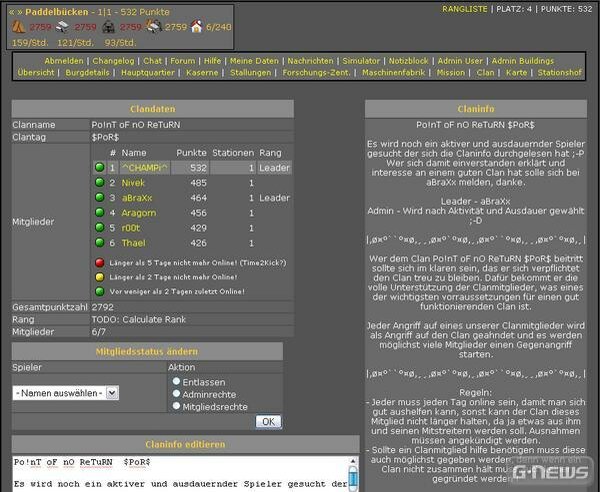Click green online status dot for ^CHAMPi^
The height and width of the screenshot is (492, 600).
[x=99, y=167]
